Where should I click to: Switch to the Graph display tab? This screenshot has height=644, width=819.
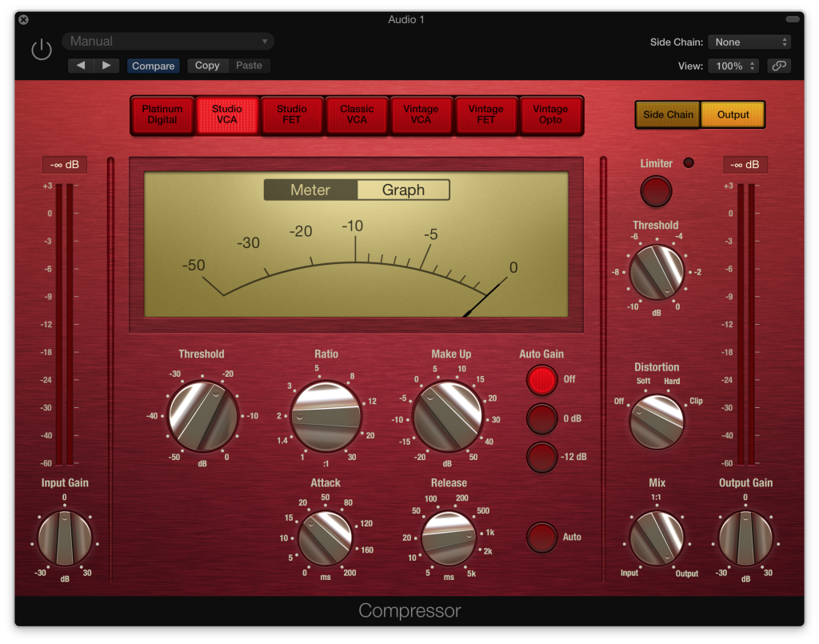403,190
